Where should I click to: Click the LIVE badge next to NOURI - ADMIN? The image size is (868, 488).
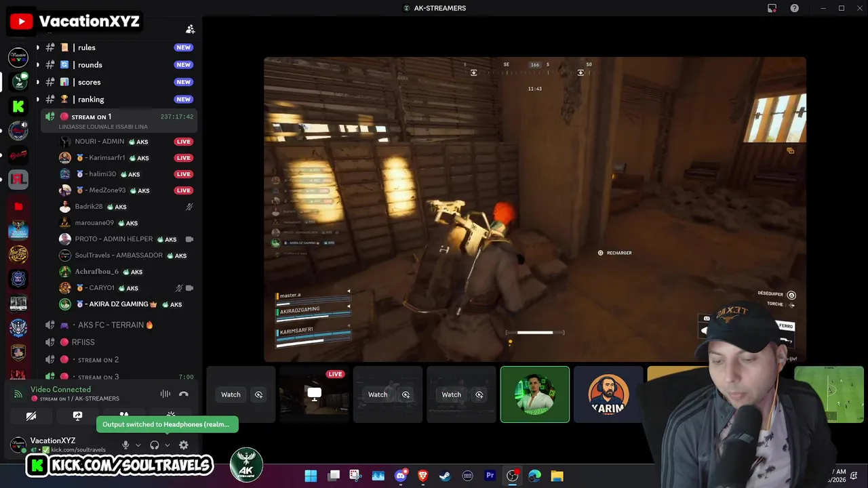[x=184, y=142]
